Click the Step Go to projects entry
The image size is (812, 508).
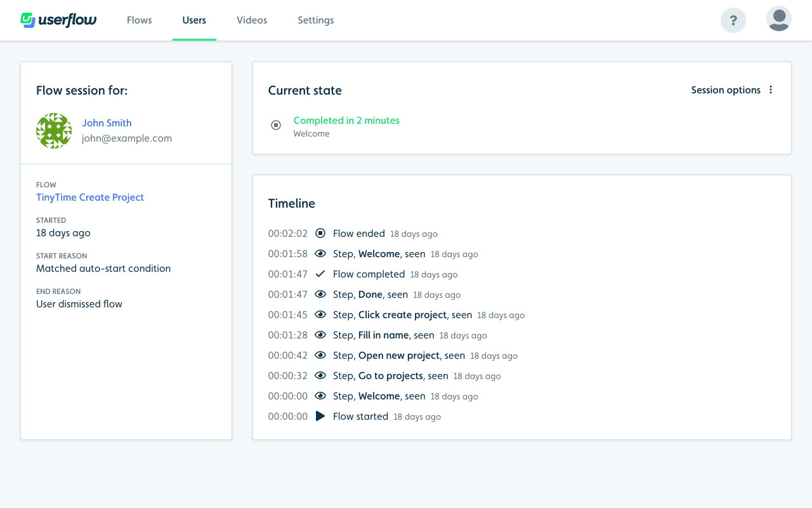tap(391, 375)
